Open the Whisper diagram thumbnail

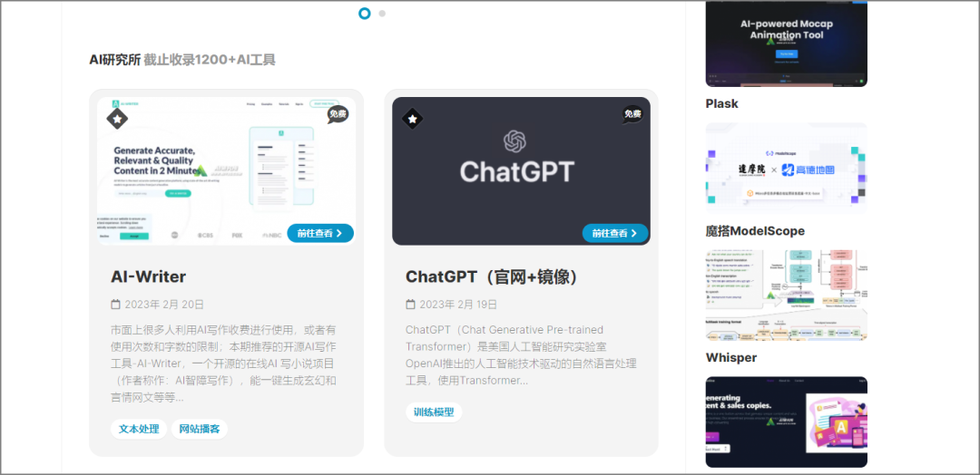786,296
